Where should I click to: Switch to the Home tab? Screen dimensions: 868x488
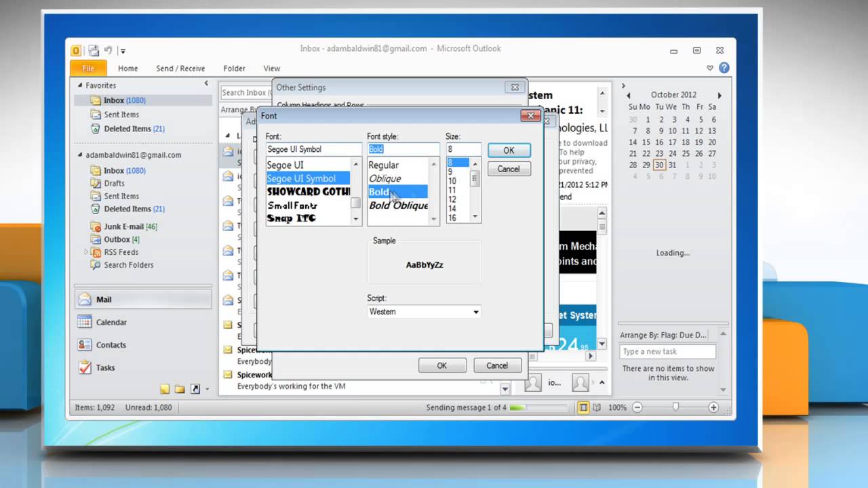click(127, 68)
